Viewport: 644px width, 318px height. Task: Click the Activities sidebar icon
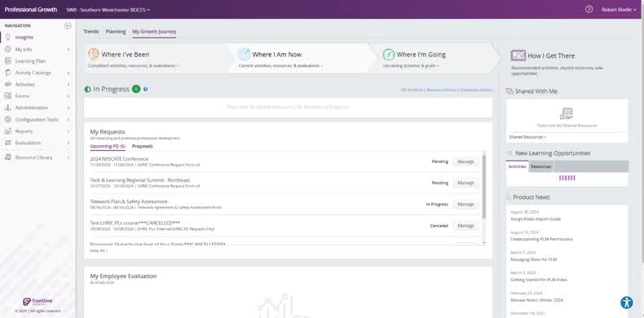coord(8,84)
